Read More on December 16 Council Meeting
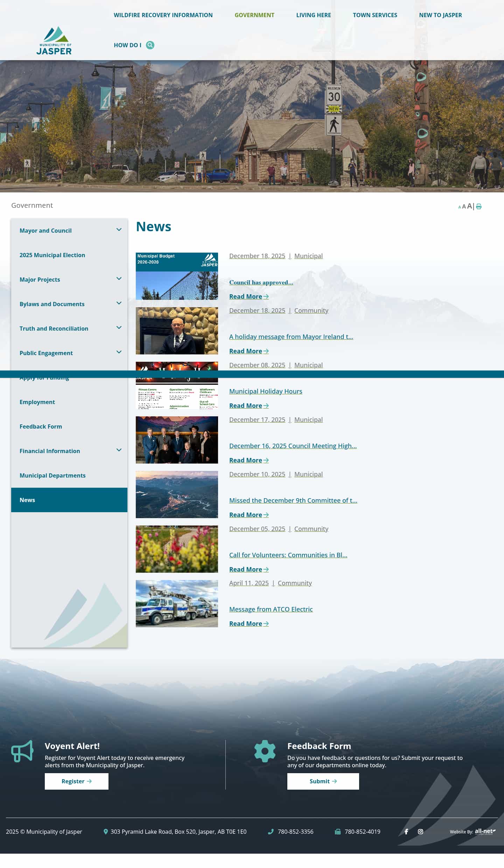Screen dimensions: 504x868 tap(249, 460)
